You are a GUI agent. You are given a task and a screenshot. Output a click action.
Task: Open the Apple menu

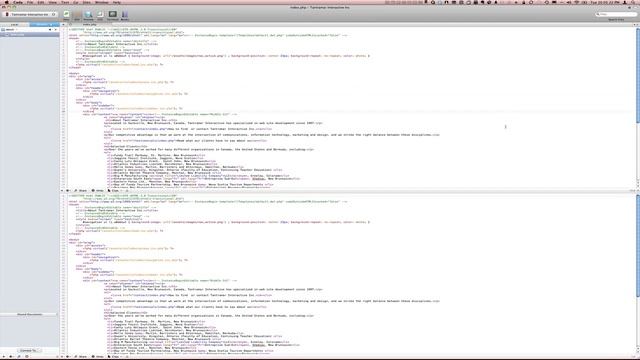7,2
